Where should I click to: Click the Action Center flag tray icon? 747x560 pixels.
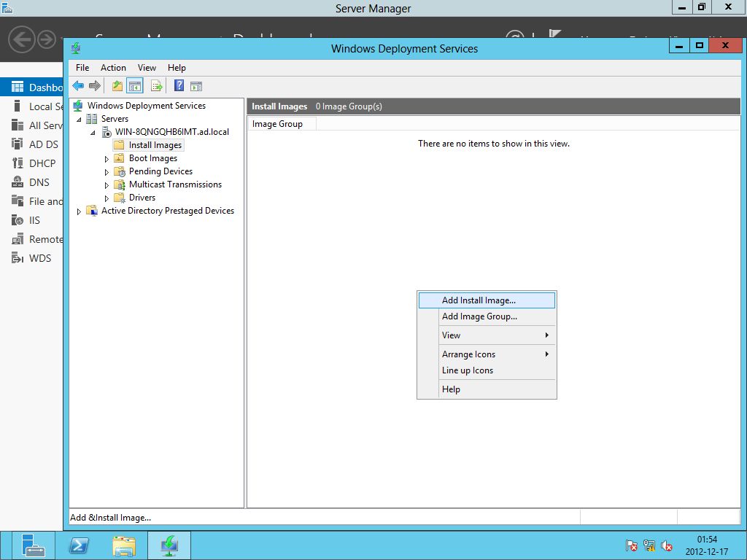click(631, 545)
